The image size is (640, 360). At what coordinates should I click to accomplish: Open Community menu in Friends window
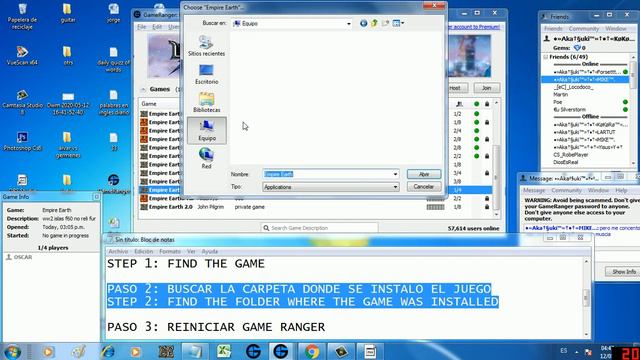click(584, 29)
